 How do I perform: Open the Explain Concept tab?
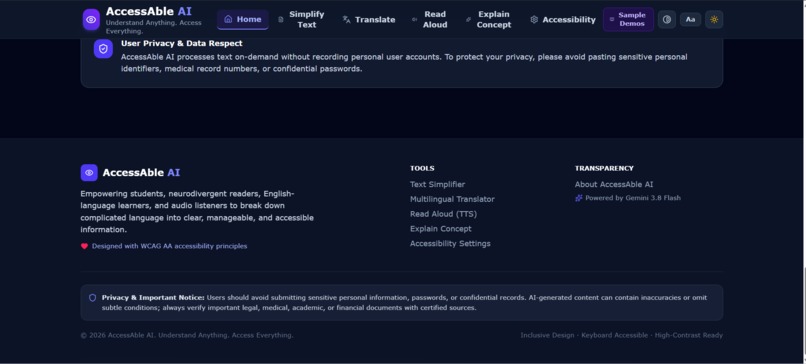pyautogui.click(x=488, y=20)
